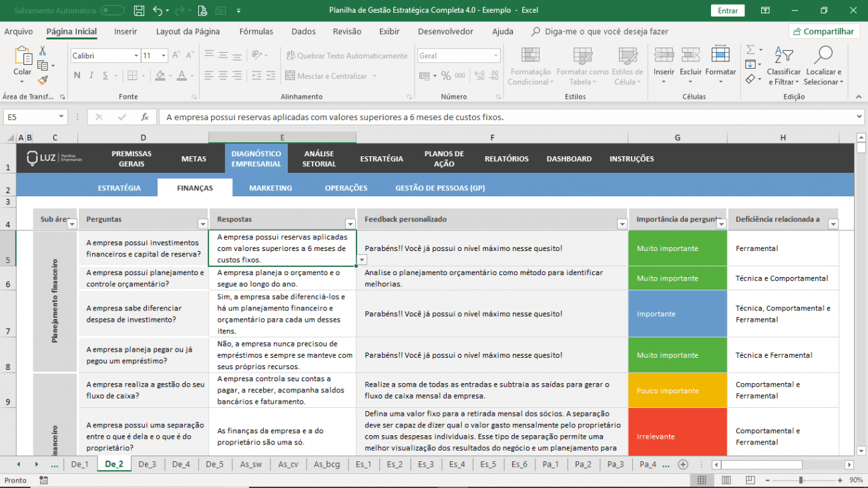Click the add new sheet plus icon

pos(682,465)
